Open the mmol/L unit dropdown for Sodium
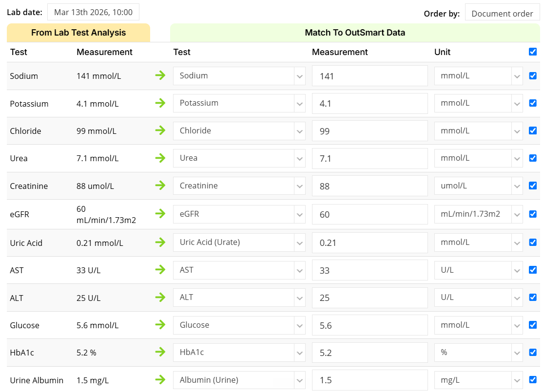 (x=478, y=76)
